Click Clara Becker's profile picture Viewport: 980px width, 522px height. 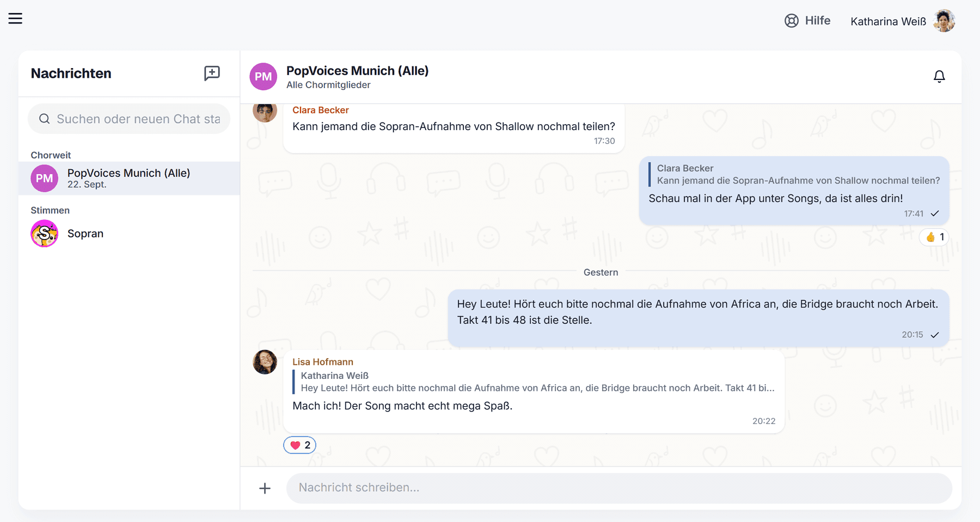click(265, 112)
